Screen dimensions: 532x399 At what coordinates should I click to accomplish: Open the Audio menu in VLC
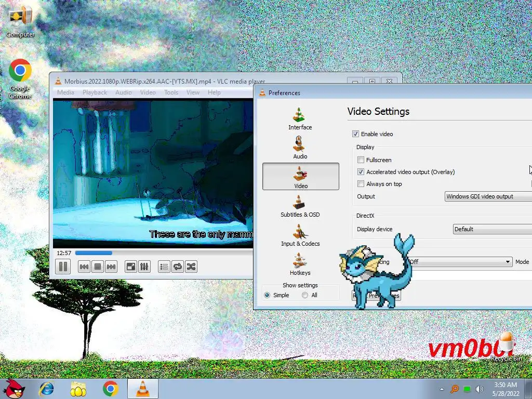(124, 92)
